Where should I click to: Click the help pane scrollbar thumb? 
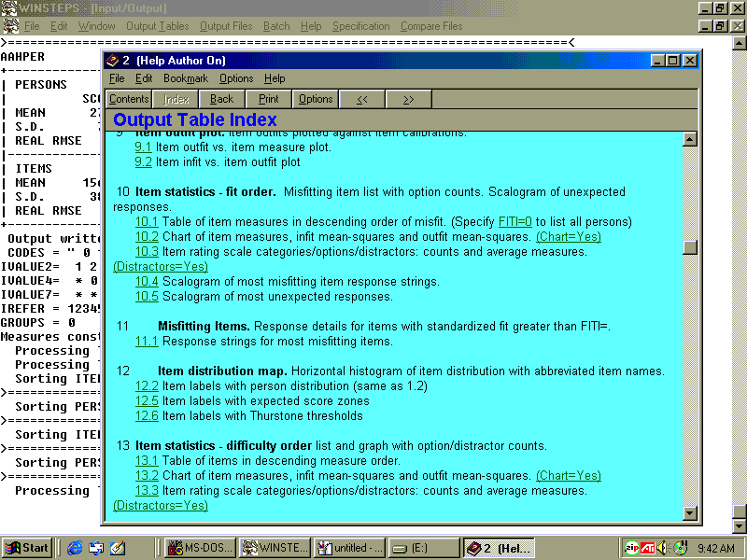click(690, 247)
